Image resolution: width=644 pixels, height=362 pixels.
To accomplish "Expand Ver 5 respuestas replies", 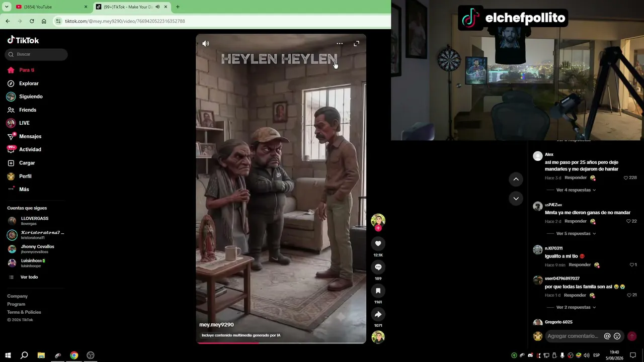I will [x=576, y=234].
